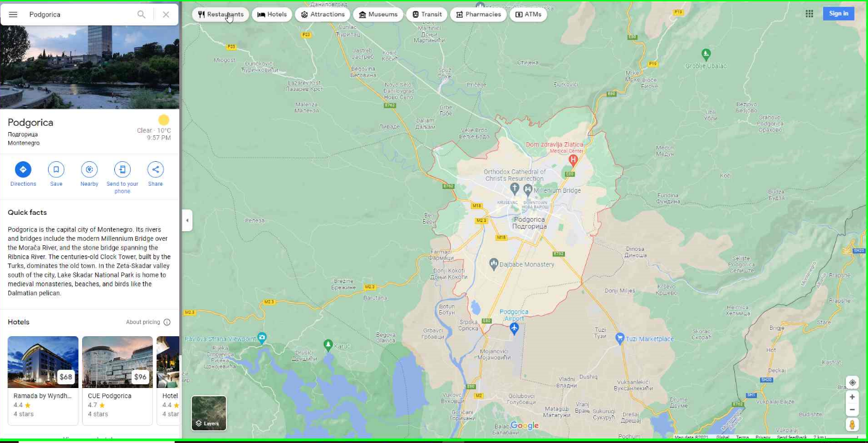Click the Sign in button
Screen dimensions: 868x443
pos(838,14)
